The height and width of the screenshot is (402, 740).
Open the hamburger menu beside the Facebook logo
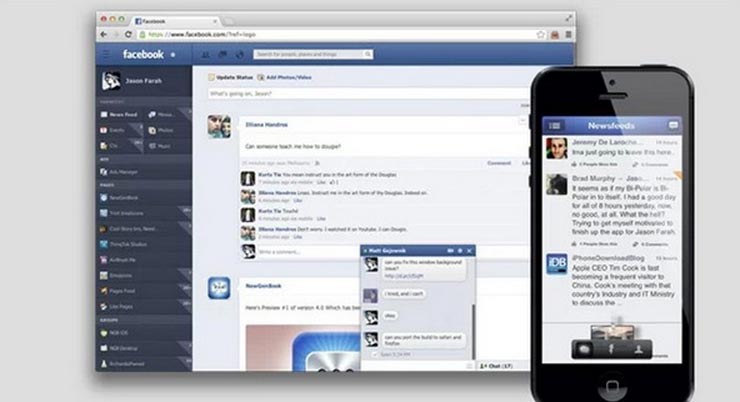click(x=106, y=54)
